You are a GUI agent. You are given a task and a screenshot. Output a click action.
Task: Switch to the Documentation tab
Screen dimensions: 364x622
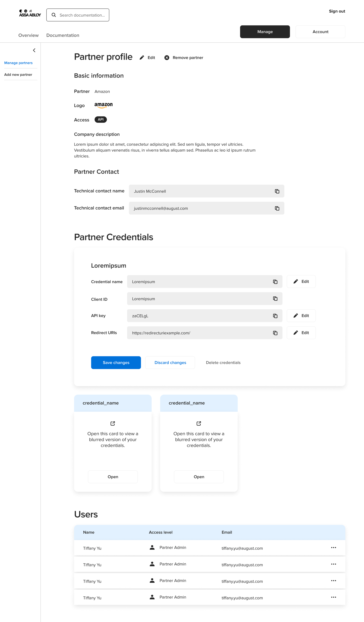tap(63, 35)
